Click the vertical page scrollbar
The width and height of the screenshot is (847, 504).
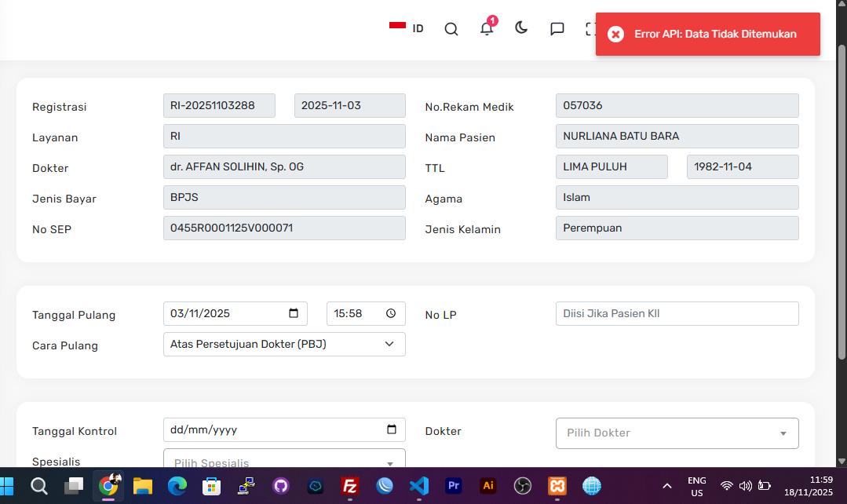[842, 203]
